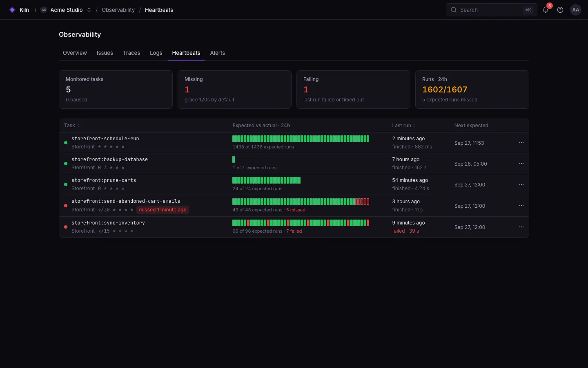Image resolution: width=588 pixels, height=368 pixels.
Task: Click red status dot of storefront:sync-inventory
Action: 66,227
